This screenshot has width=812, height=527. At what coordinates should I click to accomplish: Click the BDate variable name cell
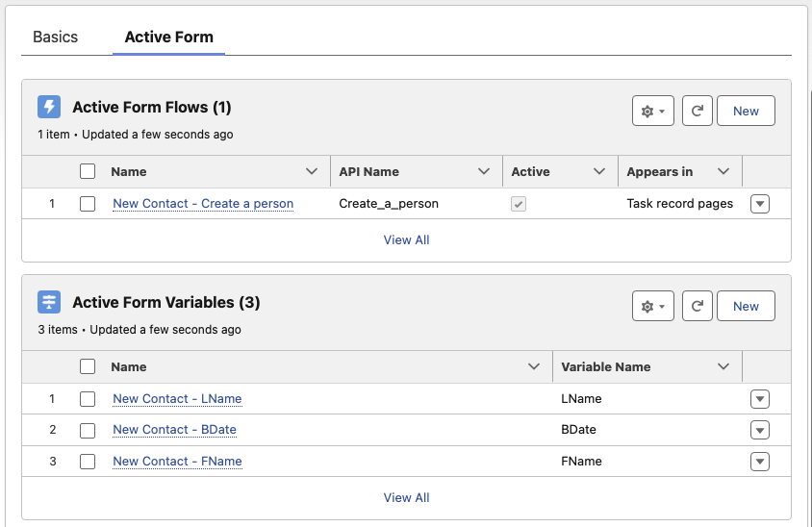578,430
